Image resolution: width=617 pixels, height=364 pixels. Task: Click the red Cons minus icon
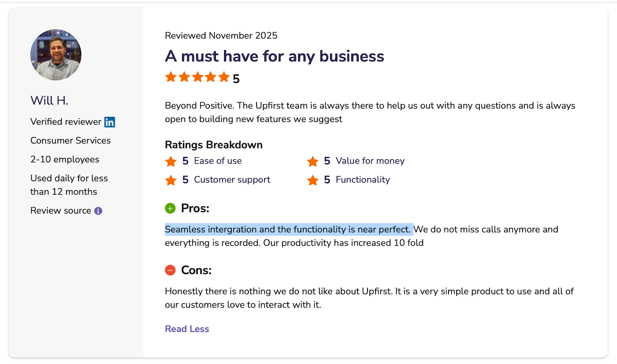point(170,270)
